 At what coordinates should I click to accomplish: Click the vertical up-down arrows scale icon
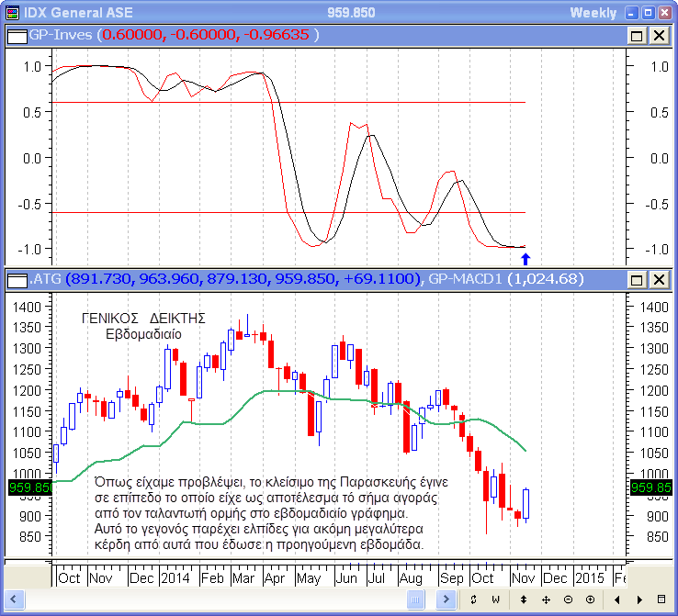tap(524, 599)
